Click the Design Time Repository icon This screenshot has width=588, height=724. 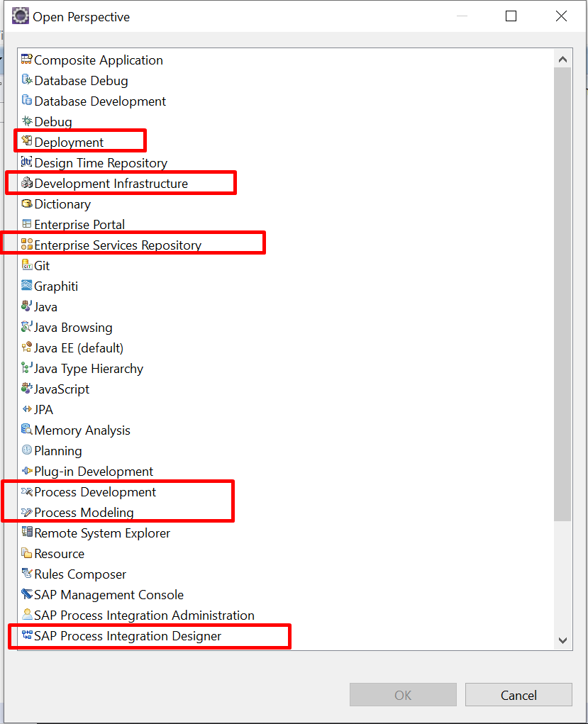27,162
